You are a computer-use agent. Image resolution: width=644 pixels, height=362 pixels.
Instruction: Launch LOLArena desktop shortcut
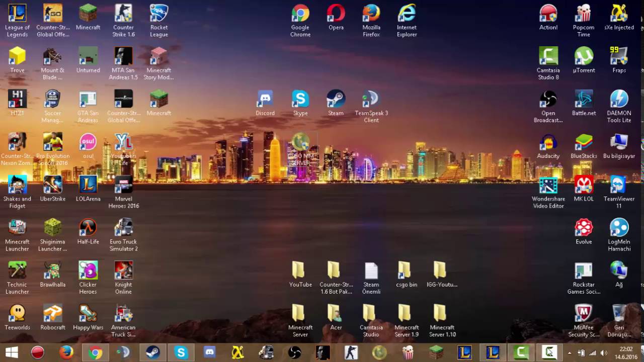[88, 188]
